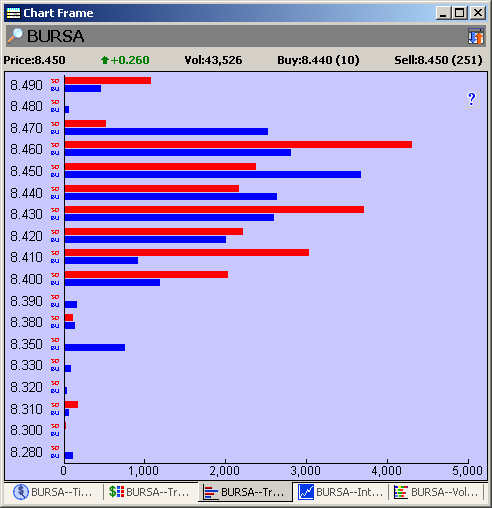Maximize the Chart Frame window
The height and width of the screenshot is (508, 492).
460,13
